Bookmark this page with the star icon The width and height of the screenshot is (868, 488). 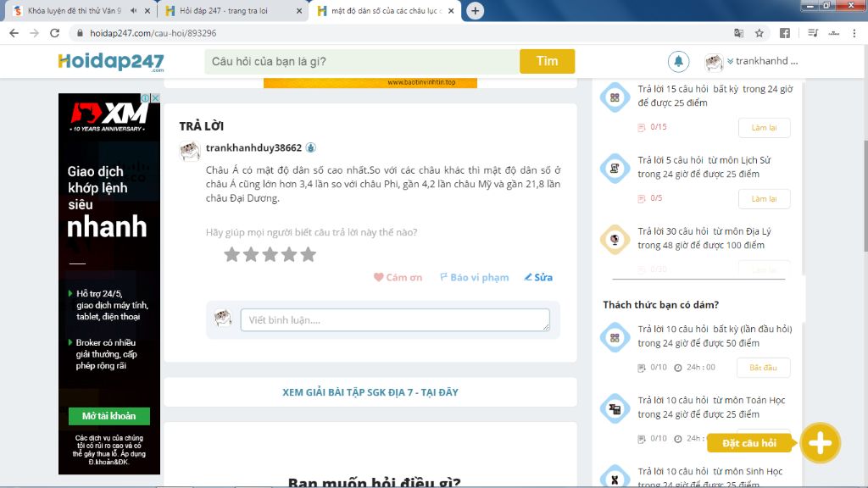point(759,33)
